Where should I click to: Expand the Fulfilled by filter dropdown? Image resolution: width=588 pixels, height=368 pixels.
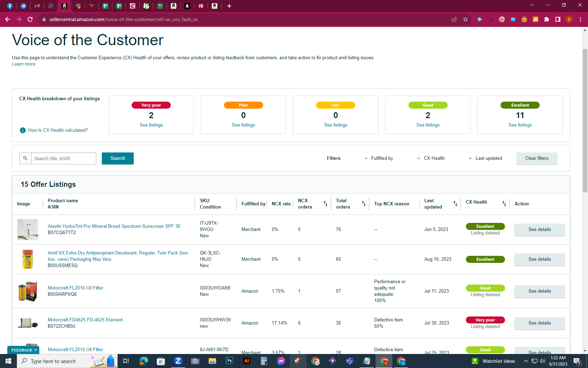tap(379, 158)
